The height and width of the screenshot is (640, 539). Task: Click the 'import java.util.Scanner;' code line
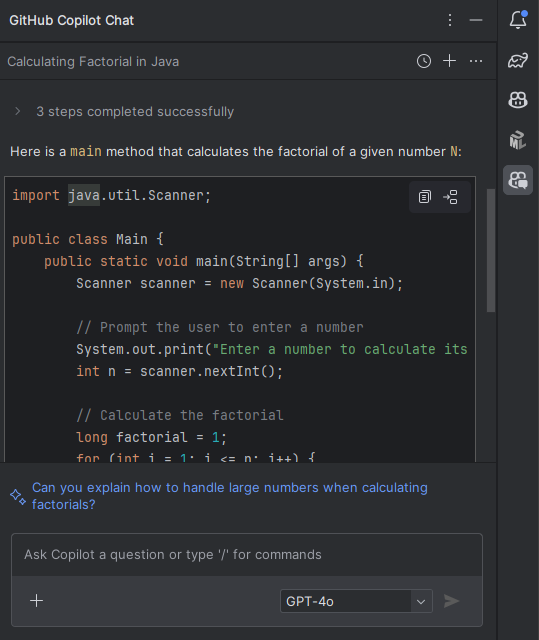pos(111,195)
